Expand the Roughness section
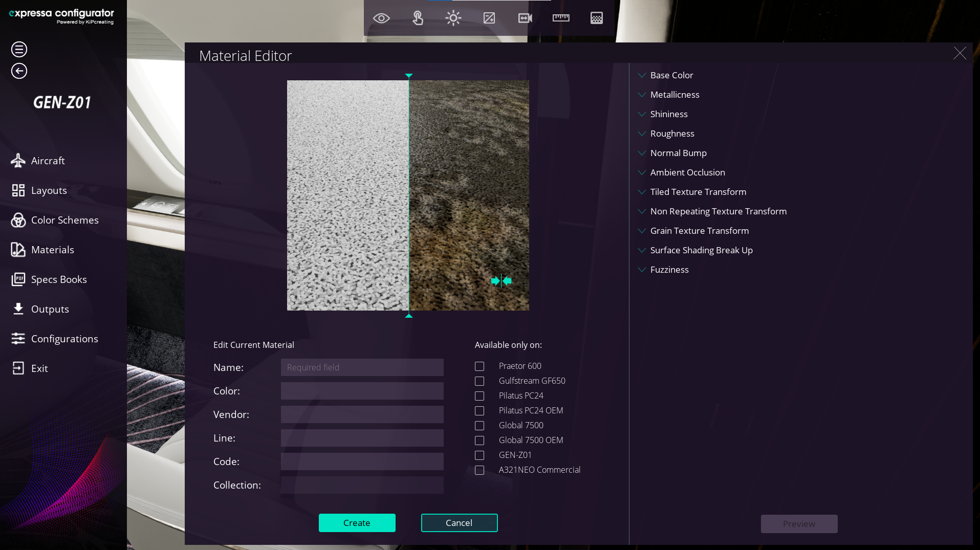Image resolution: width=980 pixels, height=550 pixels. [672, 134]
